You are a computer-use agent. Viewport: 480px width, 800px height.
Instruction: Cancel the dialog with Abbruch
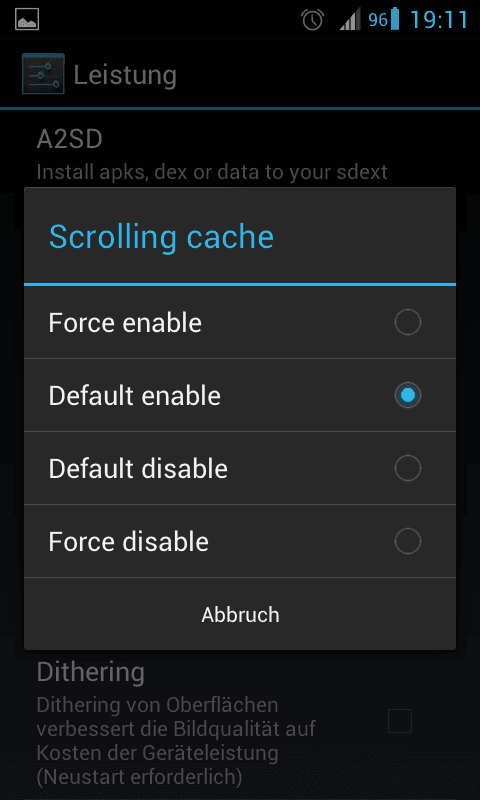(x=240, y=615)
